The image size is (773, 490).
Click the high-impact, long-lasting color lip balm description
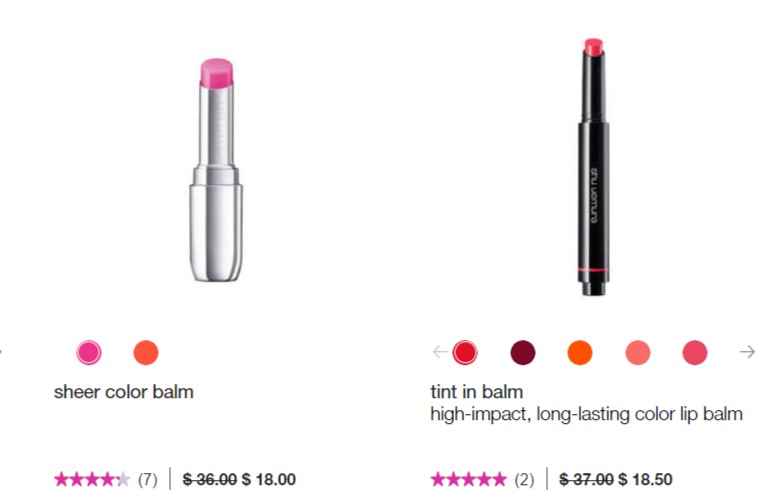[x=586, y=414]
